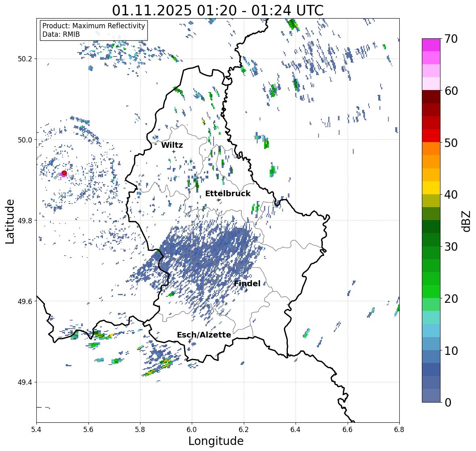Click the Latitude axis label
476x451 pixels.
[x=10, y=221]
